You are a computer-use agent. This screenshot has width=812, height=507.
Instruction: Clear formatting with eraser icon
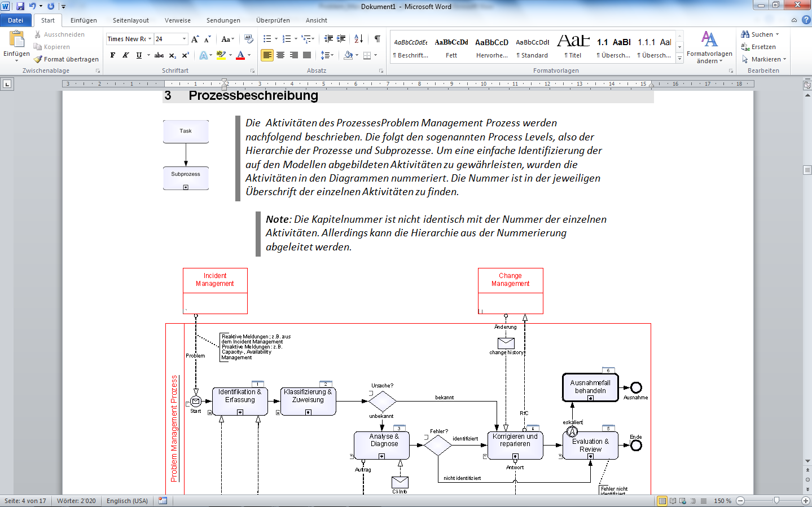click(x=249, y=39)
